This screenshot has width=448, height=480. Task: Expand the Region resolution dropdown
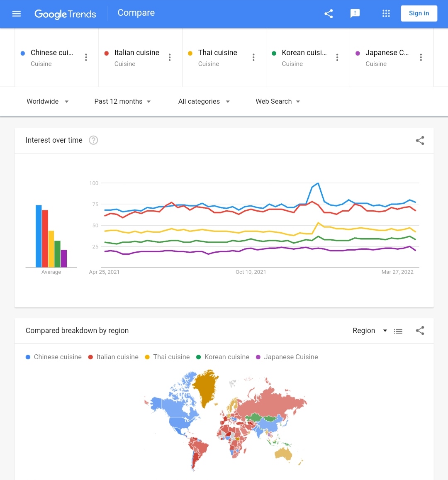(370, 331)
